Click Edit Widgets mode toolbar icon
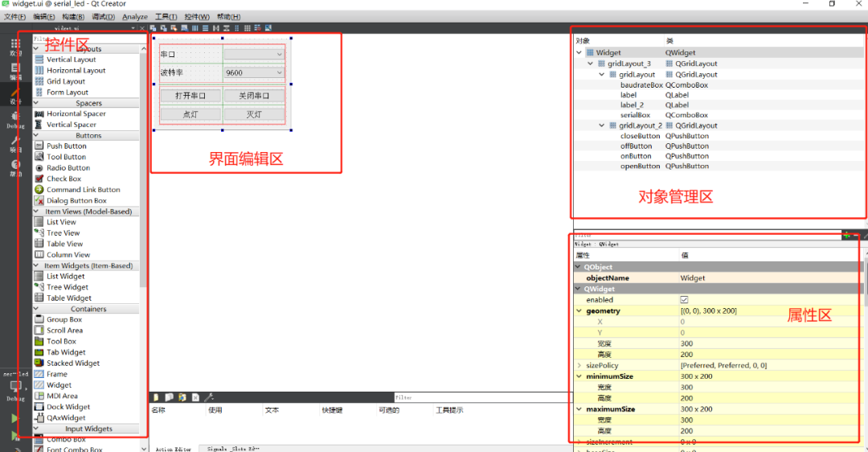868x452 pixels. [x=153, y=27]
